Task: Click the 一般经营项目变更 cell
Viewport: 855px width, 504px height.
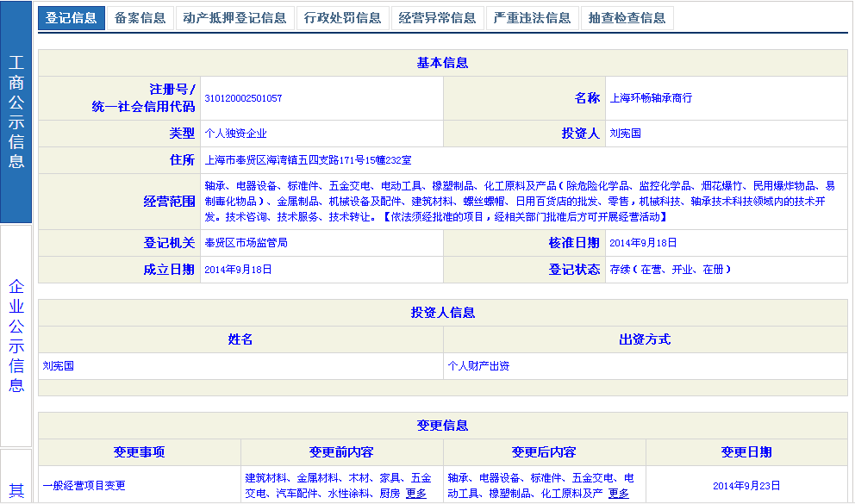Action: click(x=84, y=486)
